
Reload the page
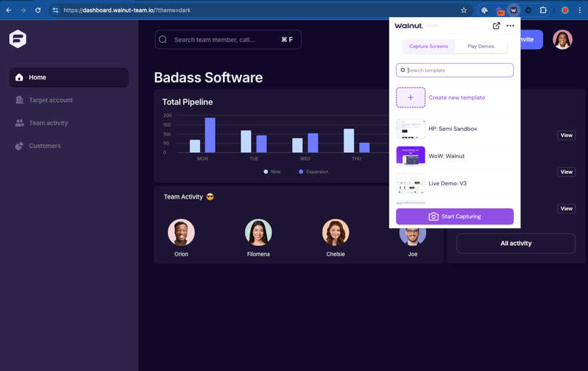click(x=38, y=10)
